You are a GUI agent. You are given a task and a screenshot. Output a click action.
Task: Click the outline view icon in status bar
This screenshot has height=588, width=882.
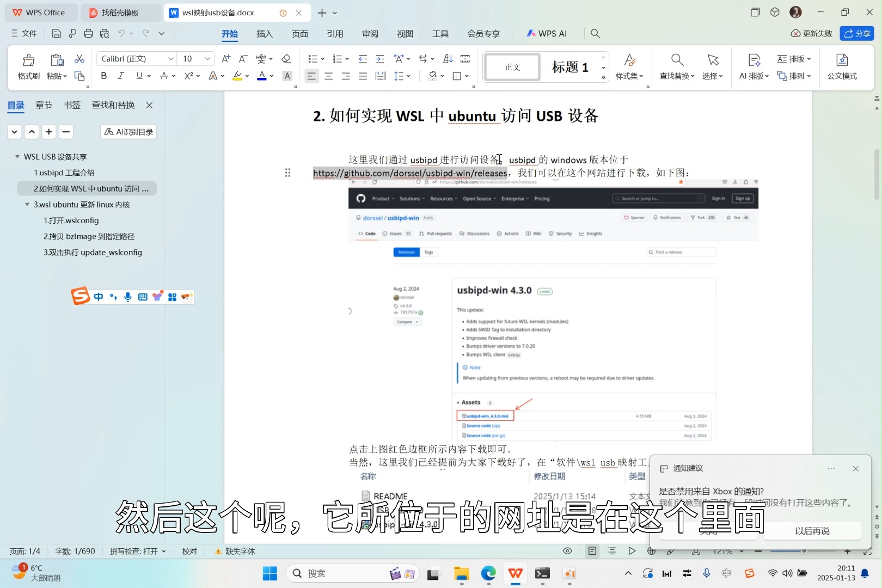coord(612,551)
